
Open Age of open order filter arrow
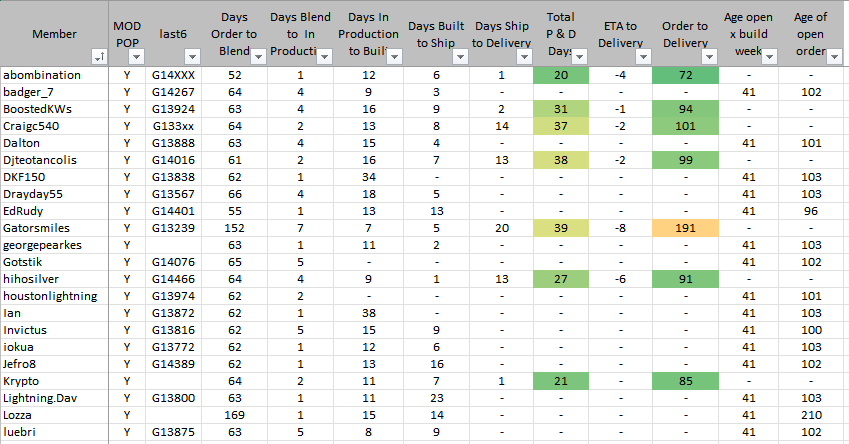pyautogui.click(x=838, y=57)
